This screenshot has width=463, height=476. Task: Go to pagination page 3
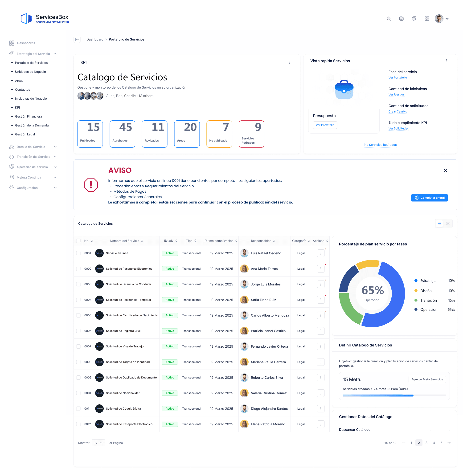pyautogui.click(x=426, y=443)
